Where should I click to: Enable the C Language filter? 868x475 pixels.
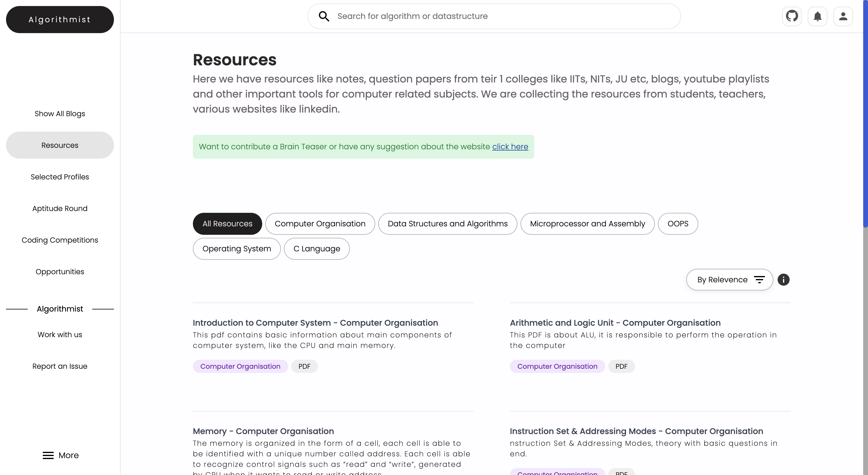coord(316,249)
